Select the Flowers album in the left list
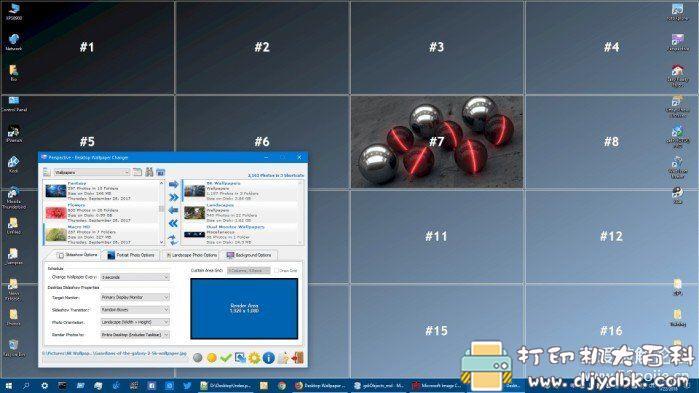Screen dimensions: 699x393 [101, 213]
